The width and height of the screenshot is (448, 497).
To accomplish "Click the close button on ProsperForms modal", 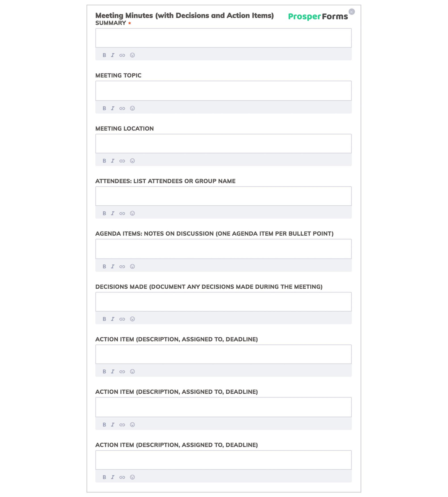I will pos(351,12).
